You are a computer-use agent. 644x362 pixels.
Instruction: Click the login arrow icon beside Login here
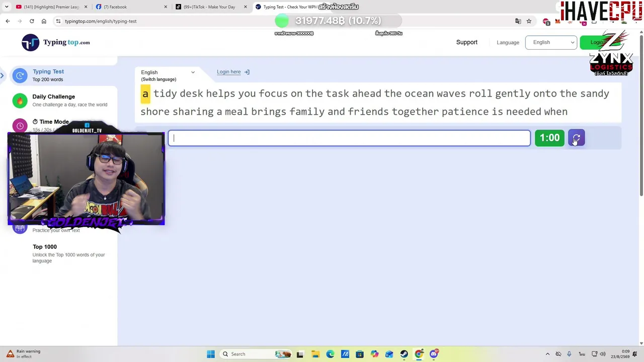[247, 72]
